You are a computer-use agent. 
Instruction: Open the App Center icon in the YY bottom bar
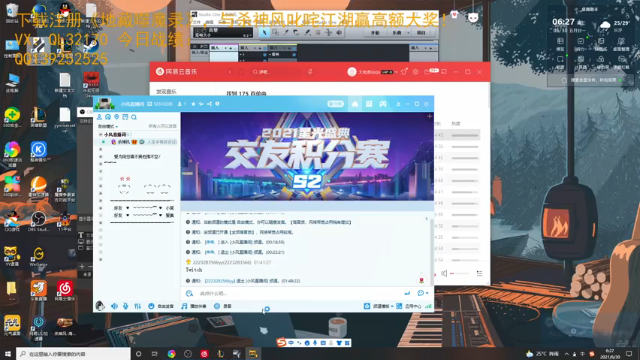409,306
